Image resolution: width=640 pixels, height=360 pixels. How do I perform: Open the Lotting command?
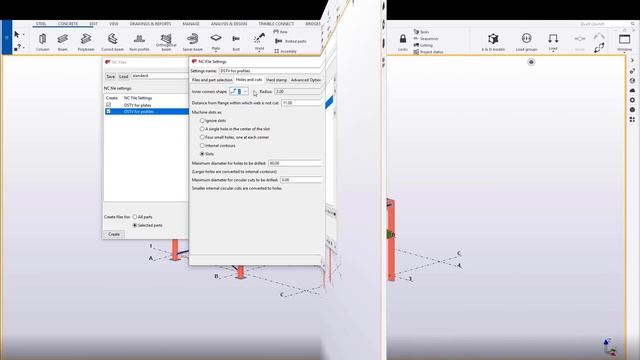click(423, 45)
